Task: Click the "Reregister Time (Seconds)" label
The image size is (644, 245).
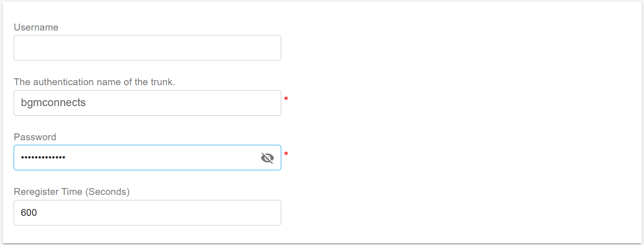Action: (x=71, y=192)
